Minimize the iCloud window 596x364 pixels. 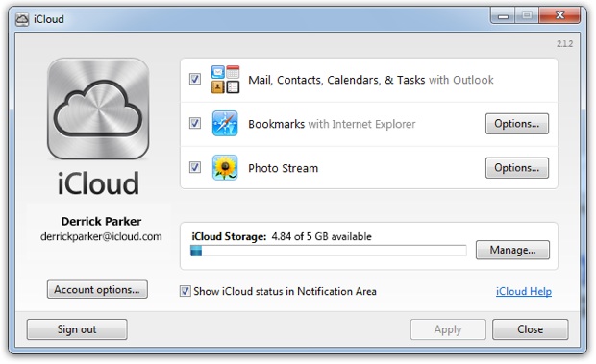pyautogui.click(x=504, y=16)
